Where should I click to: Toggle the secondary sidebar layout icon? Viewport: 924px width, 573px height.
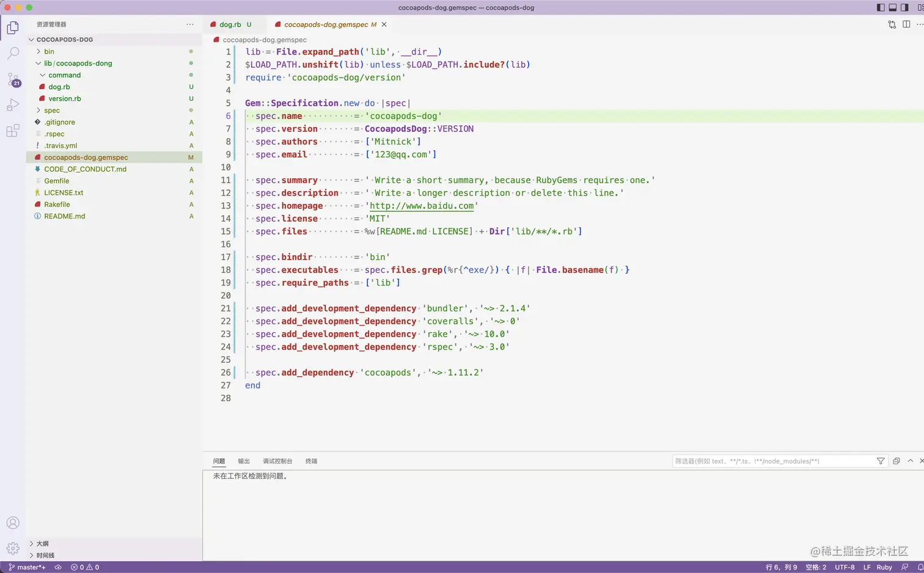point(904,7)
